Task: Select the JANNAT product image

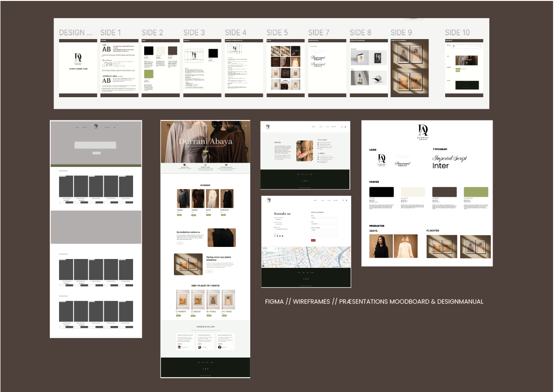Action: click(x=198, y=199)
